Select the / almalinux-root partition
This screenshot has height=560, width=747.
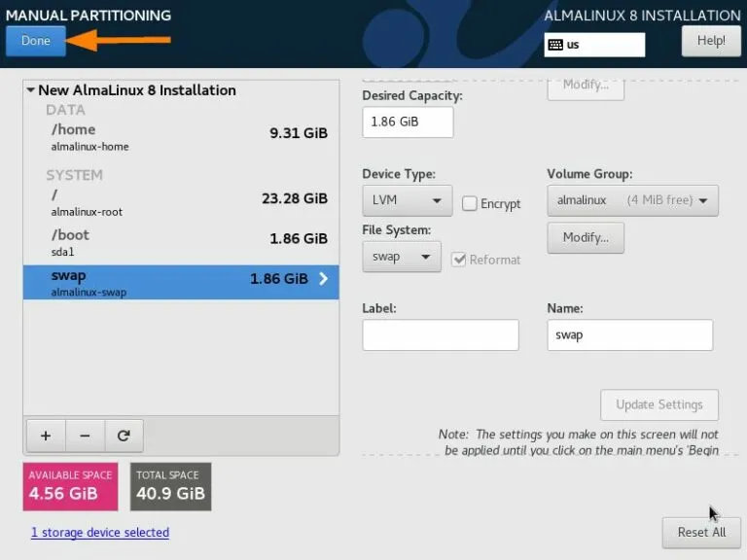tap(181, 202)
